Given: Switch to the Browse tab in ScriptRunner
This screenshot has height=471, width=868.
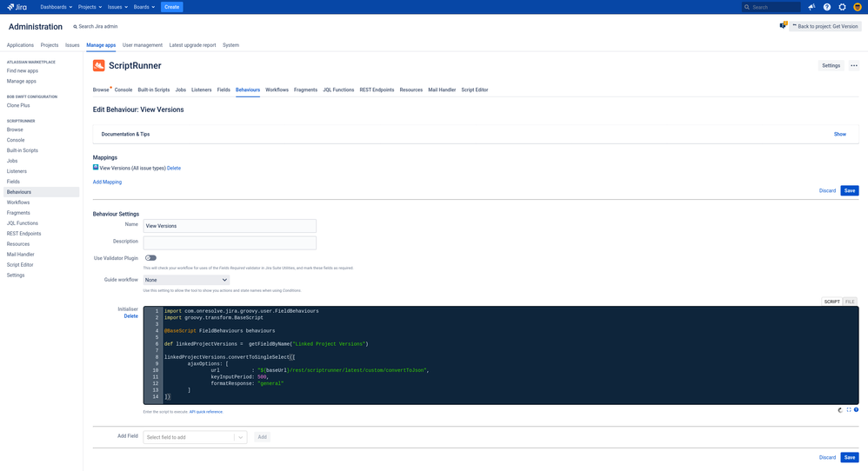Looking at the screenshot, I should pos(101,90).
